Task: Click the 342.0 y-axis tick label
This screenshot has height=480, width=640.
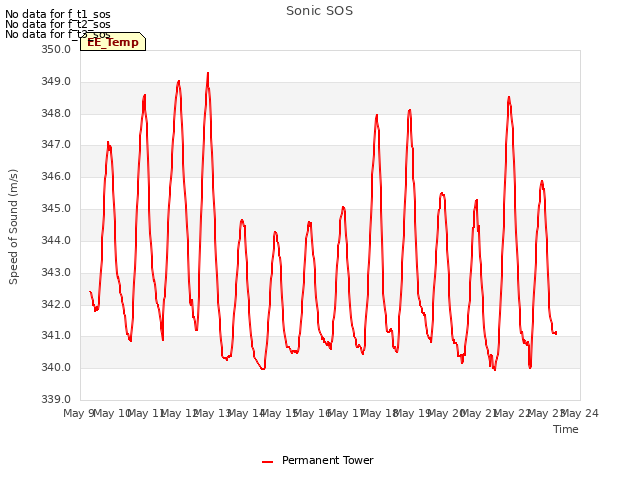Action: click(x=56, y=304)
